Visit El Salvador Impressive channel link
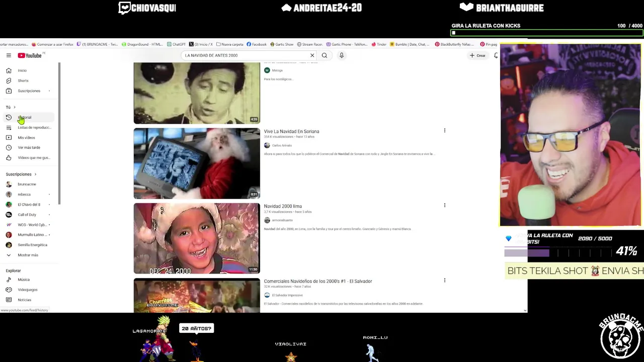Screen dimensions: 644x362 point(287,295)
